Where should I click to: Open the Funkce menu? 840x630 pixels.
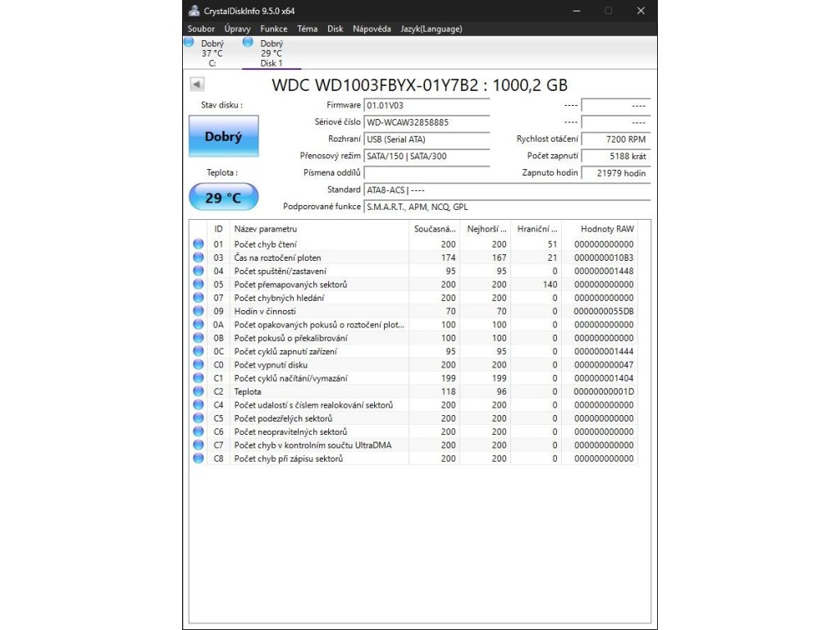pos(274,29)
